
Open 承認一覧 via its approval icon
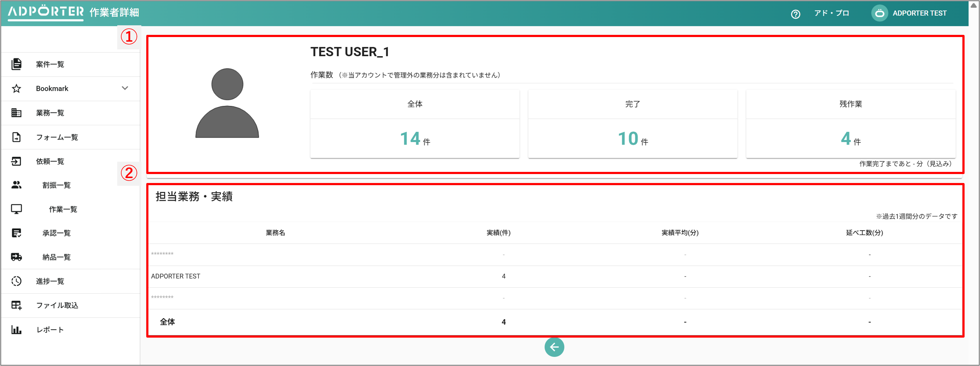[x=16, y=233]
